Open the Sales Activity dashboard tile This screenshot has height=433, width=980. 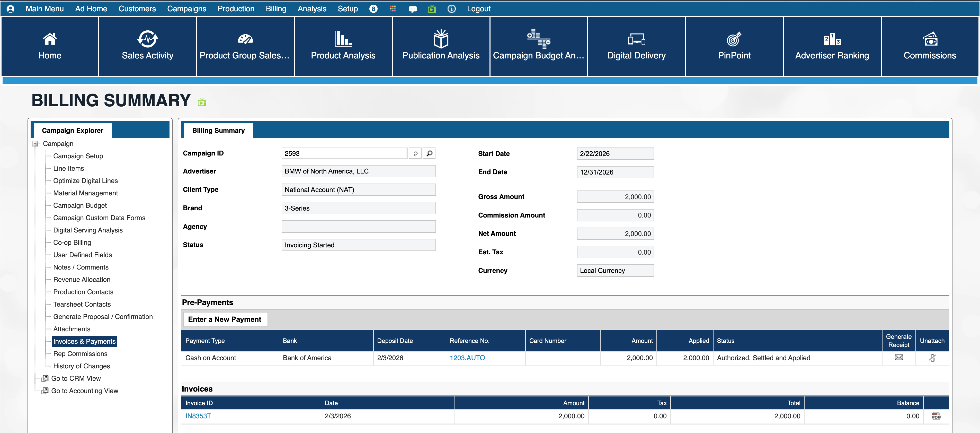point(147,46)
